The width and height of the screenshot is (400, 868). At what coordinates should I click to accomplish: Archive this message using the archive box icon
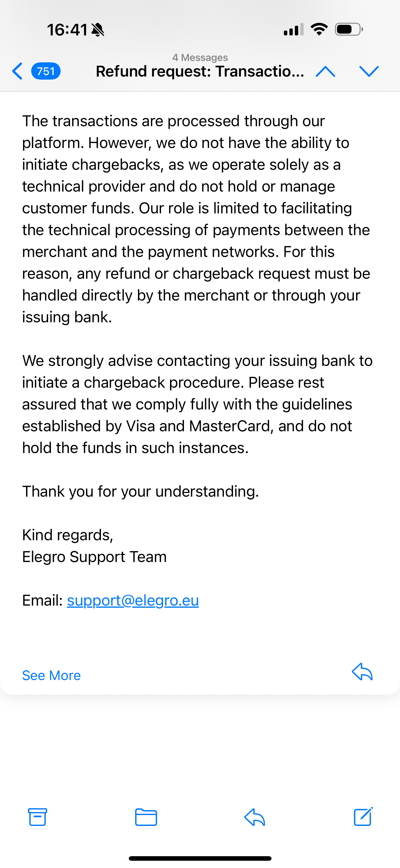click(38, 817)
